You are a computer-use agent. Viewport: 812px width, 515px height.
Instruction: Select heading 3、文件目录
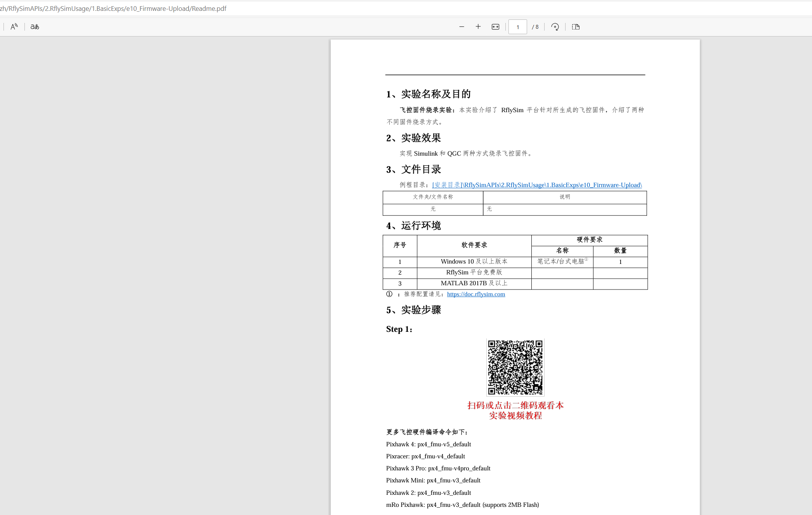[x=413, y=169]
